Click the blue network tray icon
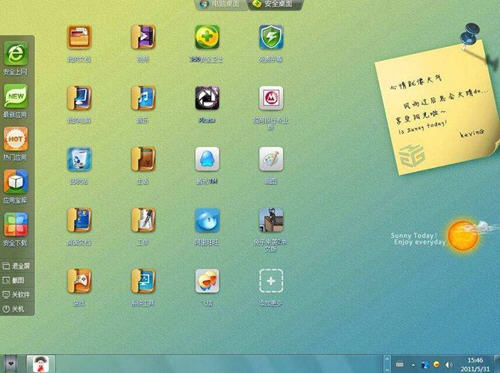500x373 pixels. pyautogui.click(x=425, y=365)
